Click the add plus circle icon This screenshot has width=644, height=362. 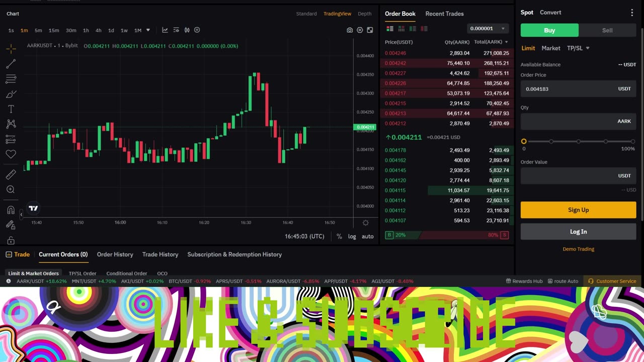point(197,30)
